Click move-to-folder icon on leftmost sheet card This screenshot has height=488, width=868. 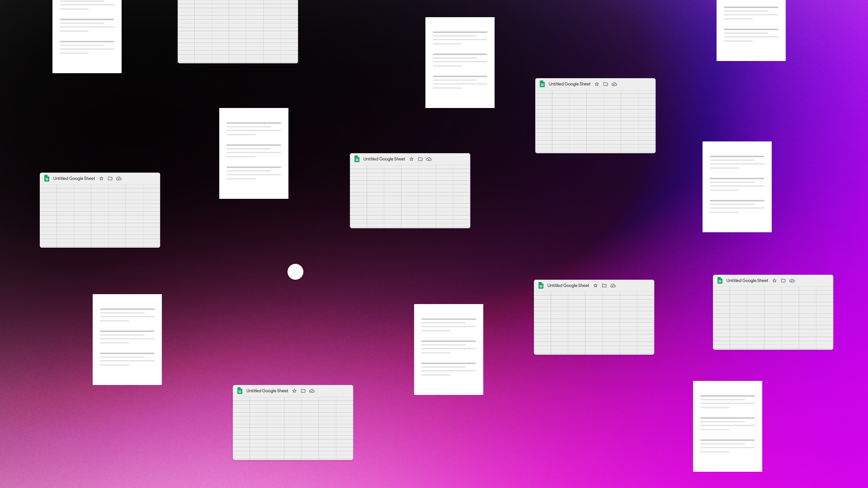point(110,178)
